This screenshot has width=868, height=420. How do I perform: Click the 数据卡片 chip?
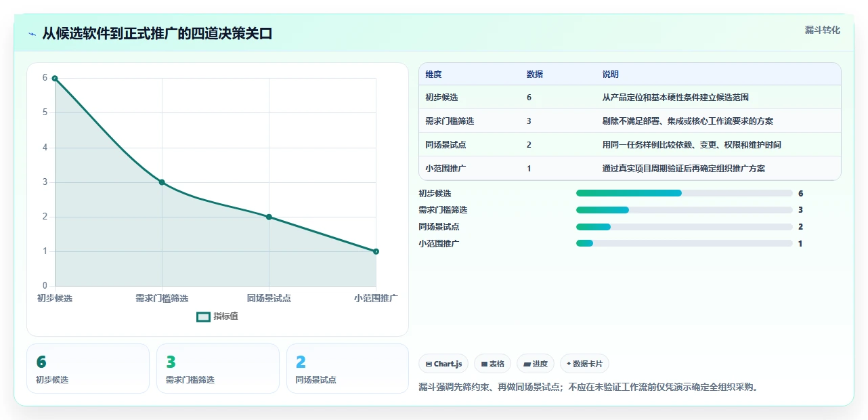[x=584, y=364]
